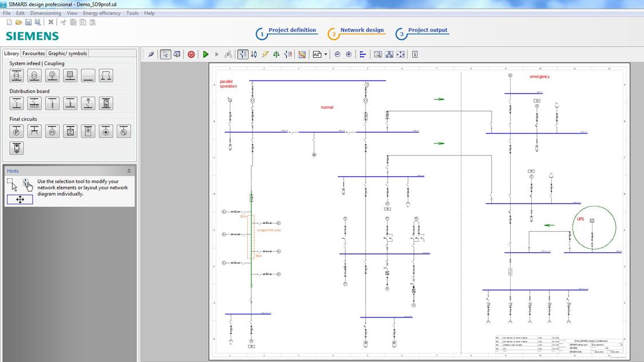The height and width of the screenshot is (362, 644).
Task: Click the colored map icon in toolbar
Action: (x=302, y=54)
